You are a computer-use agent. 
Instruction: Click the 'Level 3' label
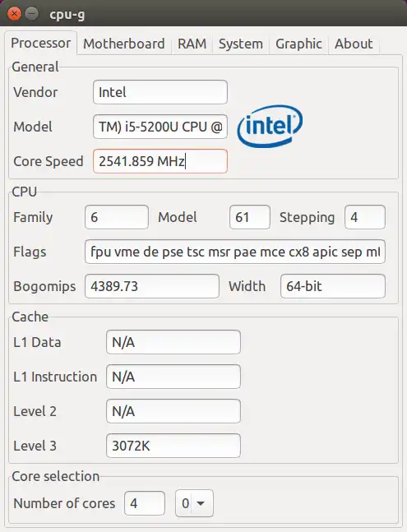click(35, 446)
